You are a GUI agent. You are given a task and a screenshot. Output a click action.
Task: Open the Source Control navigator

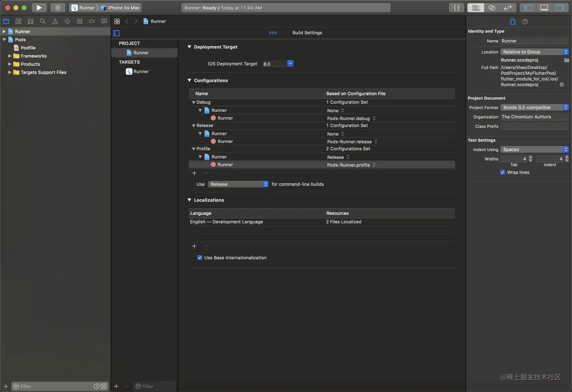(x=18, y=21)
